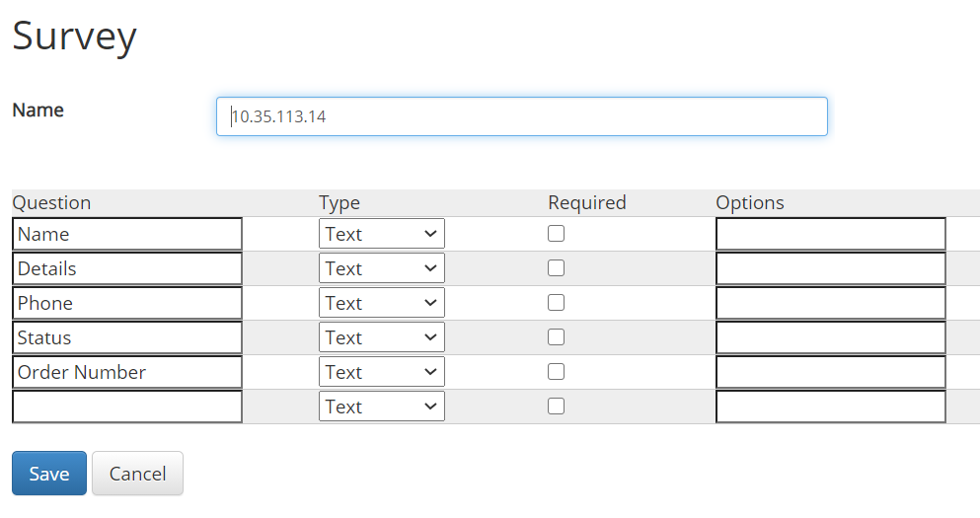Select the Phone question text field

[127, 303]
